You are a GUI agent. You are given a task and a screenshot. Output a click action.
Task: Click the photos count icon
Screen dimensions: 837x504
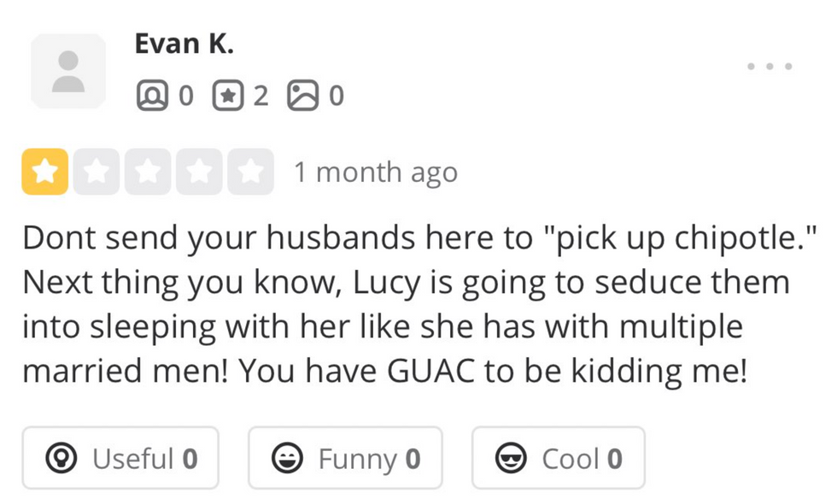coord(301,96)
